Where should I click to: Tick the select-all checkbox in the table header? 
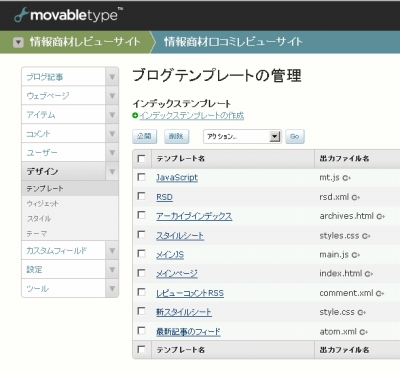coord(141,159)
